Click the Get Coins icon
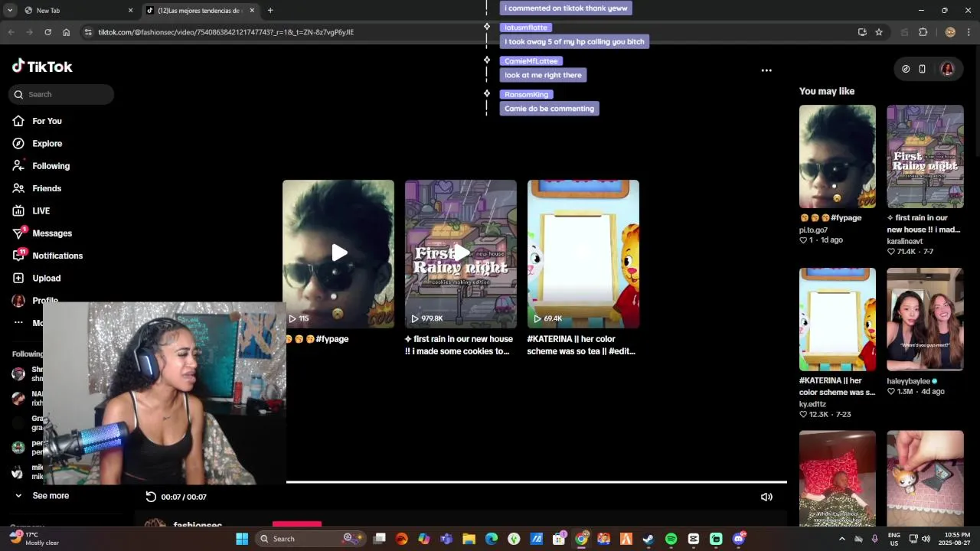Image resolution: width=980 pixels, height=551 pixels. [x=906, y=69]
